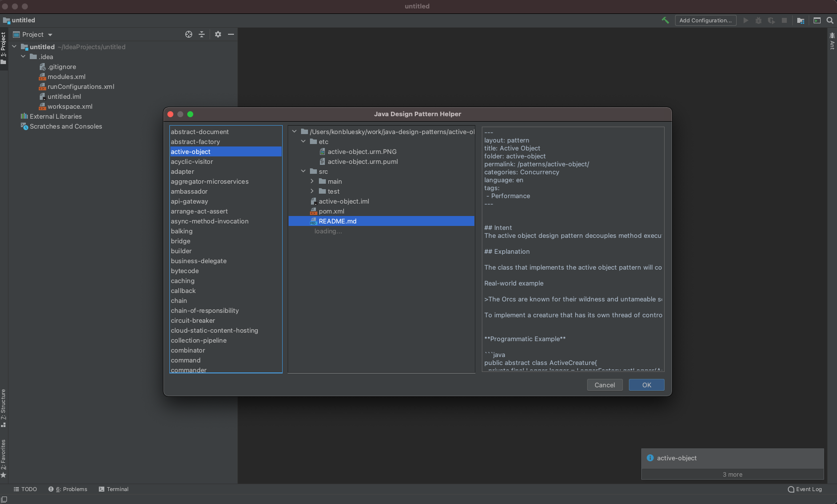The height and width of the screenshot is (504, 837).
Task: Open the Ant tool window on right edge
Action: click(x=832, y=41)
